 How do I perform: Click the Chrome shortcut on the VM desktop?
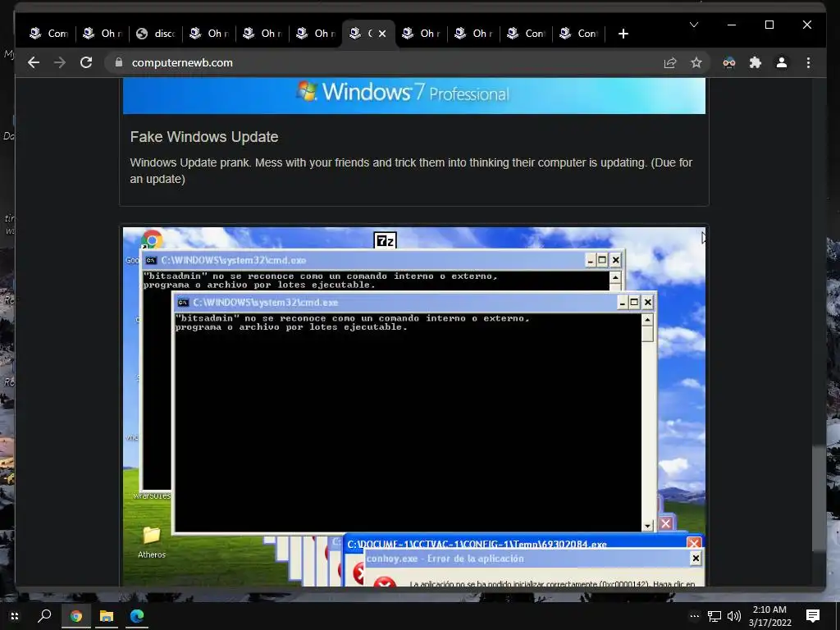tap(152, 239)
